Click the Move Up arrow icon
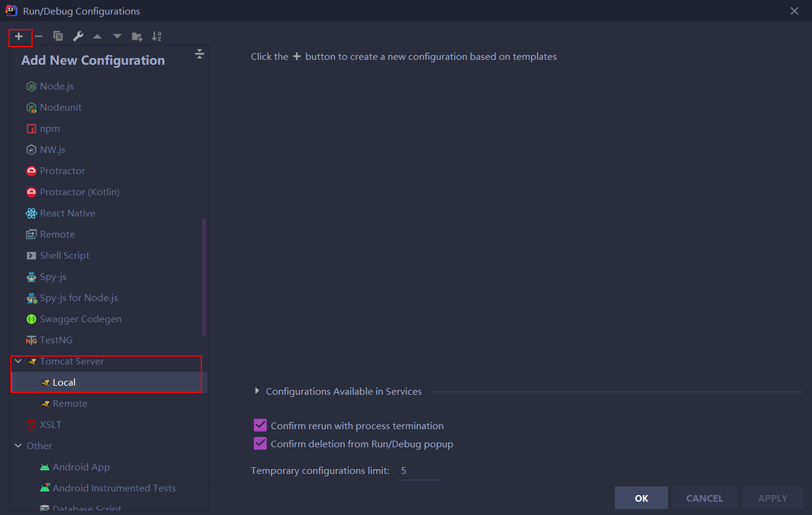The height and width of the screenshot is (515, 812). 97,36
